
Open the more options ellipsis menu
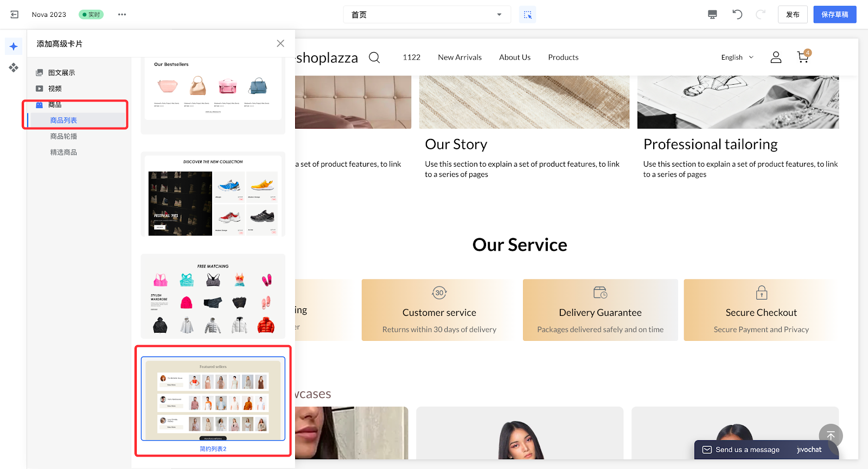(x=122, y=15)
